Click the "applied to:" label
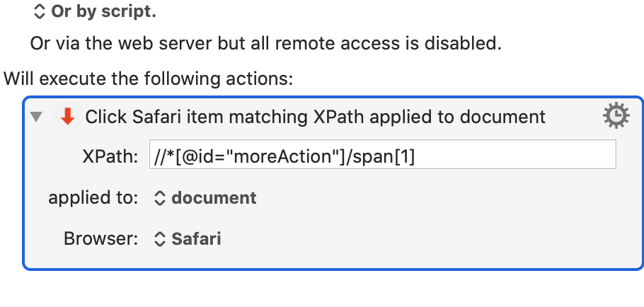Viewport: 644px width, 307px height. [x=93, y=198]
